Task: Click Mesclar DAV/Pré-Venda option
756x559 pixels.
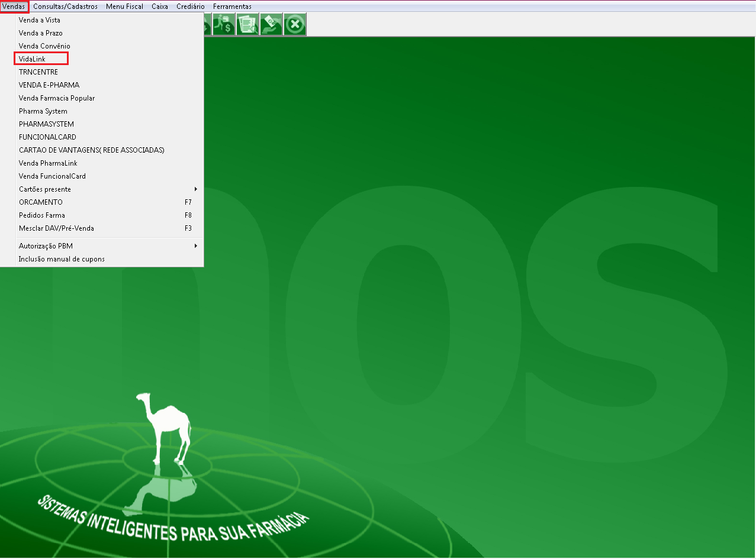Action: tap(56, 228)
